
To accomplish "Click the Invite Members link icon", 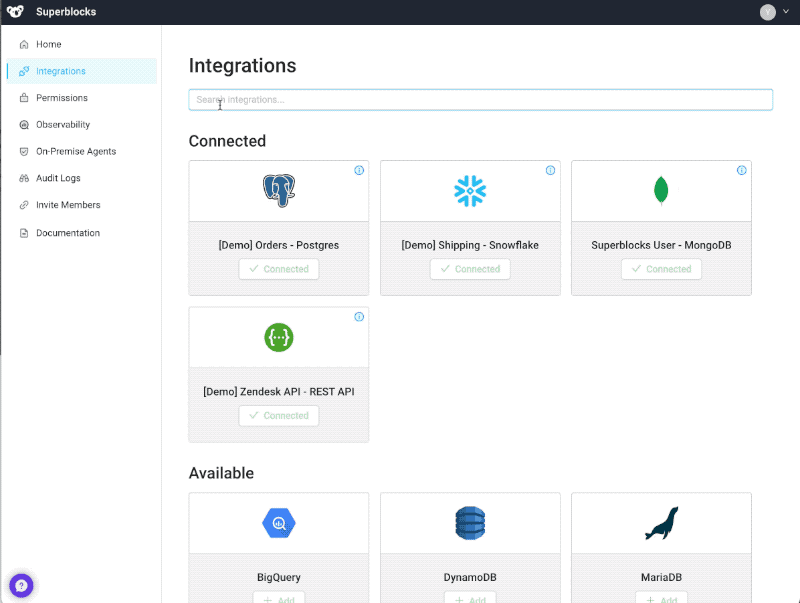I will (23, 205).
